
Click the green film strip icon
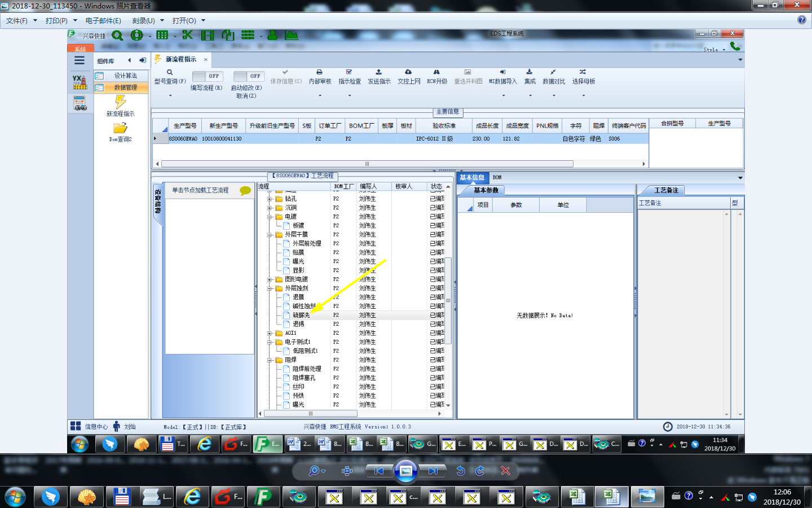208,35
